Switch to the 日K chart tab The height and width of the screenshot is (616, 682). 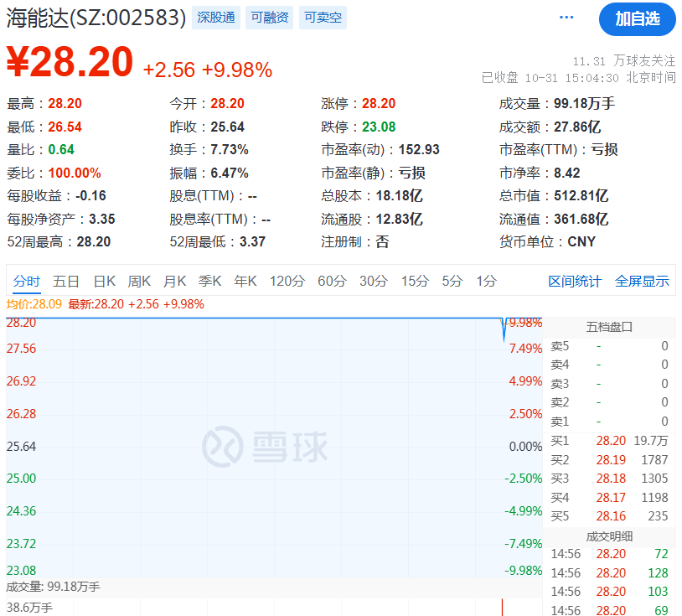click(105, 281)
